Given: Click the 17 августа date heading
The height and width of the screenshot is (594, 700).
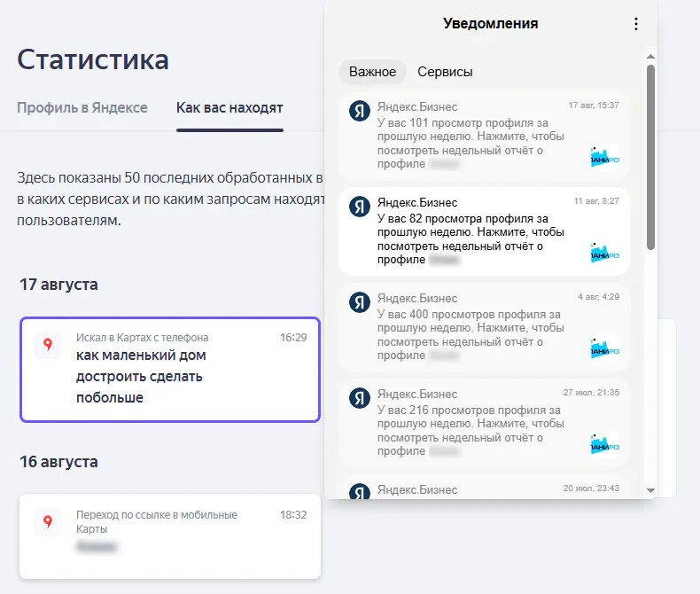Looking at the screenshot, I should point(58,285).
